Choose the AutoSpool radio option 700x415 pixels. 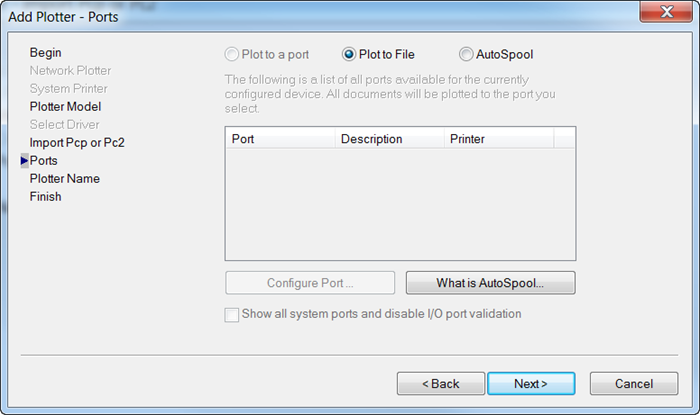click(x=466, y=54)
